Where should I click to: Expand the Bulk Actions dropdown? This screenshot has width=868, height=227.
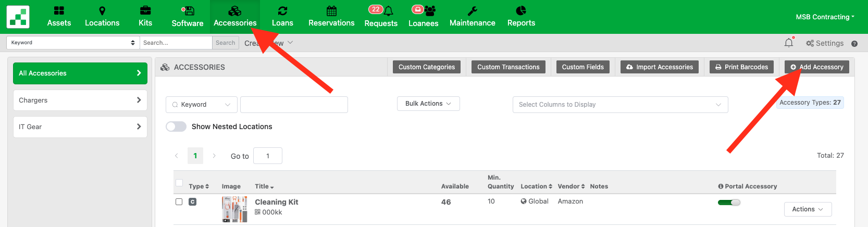click(x=428, y=104)
